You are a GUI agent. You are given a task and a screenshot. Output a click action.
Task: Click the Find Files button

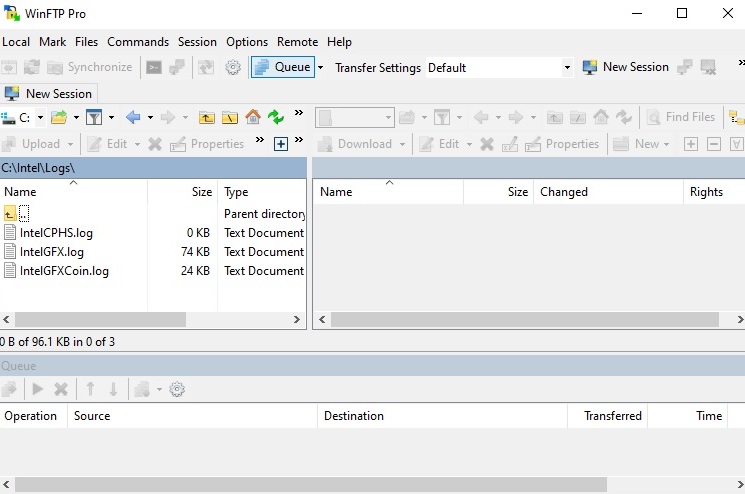681,117
